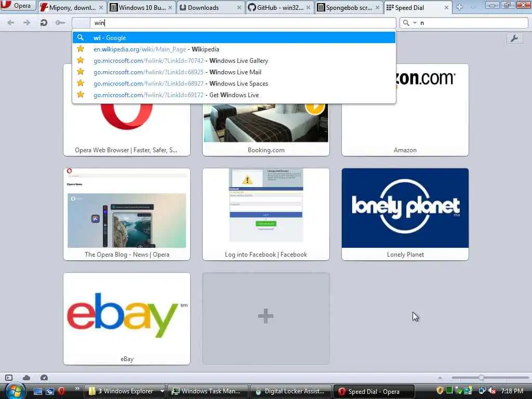Open the Opera Web Browser speed dial
Image resolution: width=532 pixels, height=399 pixels.
coord(127,129)
